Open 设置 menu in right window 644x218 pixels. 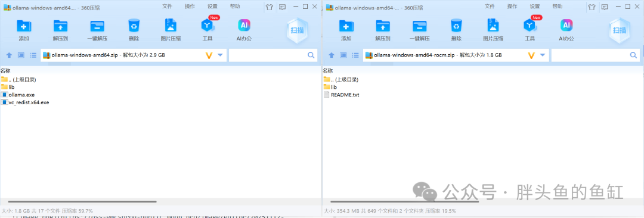[x=535, y=6]
